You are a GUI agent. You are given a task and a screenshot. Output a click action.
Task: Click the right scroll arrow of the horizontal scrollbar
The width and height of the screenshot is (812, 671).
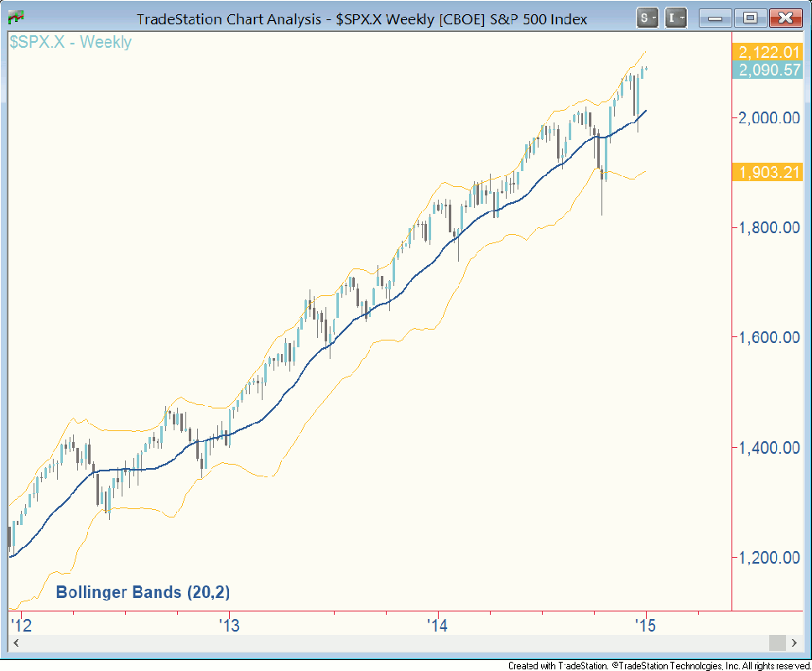(795, 642)
